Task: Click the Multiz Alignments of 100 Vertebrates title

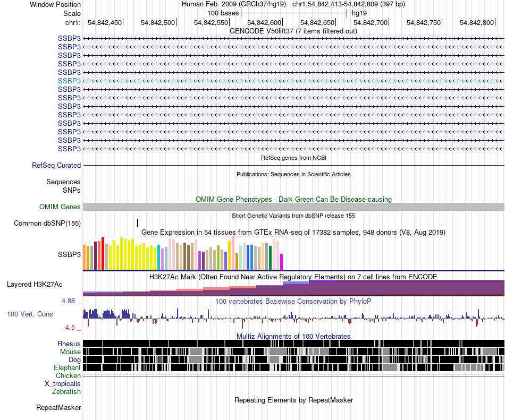Action: (x=293, y=337)
